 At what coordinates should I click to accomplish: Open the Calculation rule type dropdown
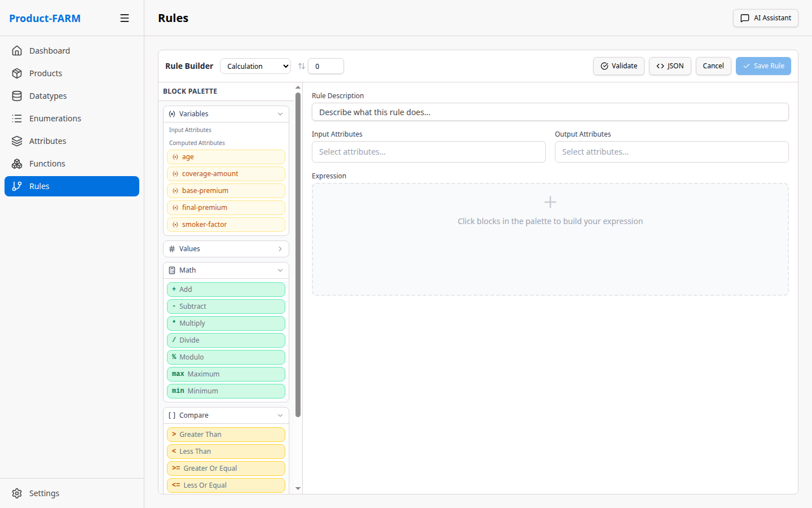[x=255, y=66]
